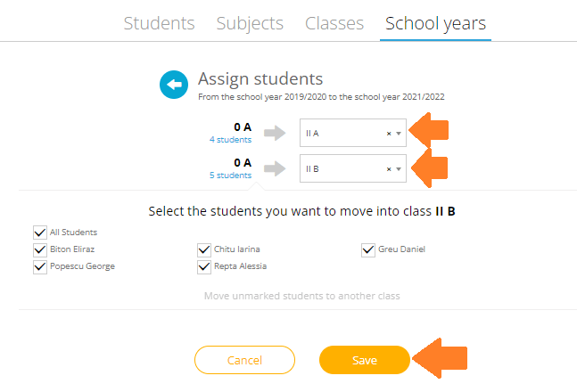Open the Classes tab
577x392 pixels.
(334, 23)
